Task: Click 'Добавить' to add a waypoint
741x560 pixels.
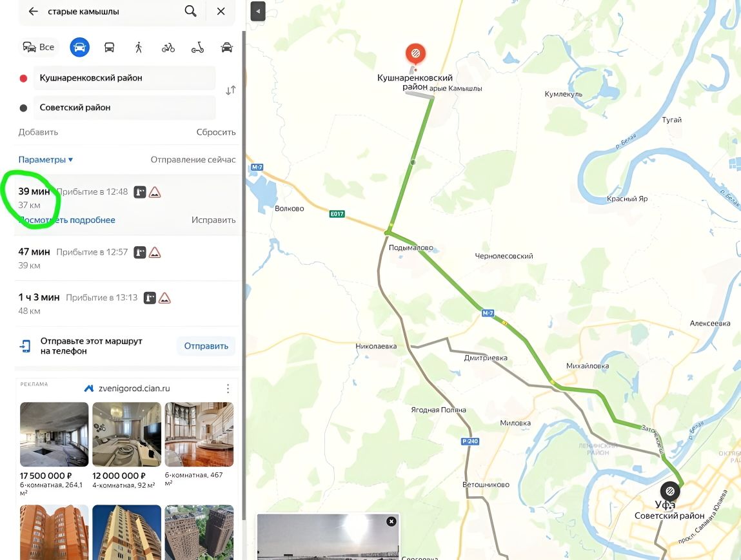Action: pyautogui.click(x=38, y=132)
